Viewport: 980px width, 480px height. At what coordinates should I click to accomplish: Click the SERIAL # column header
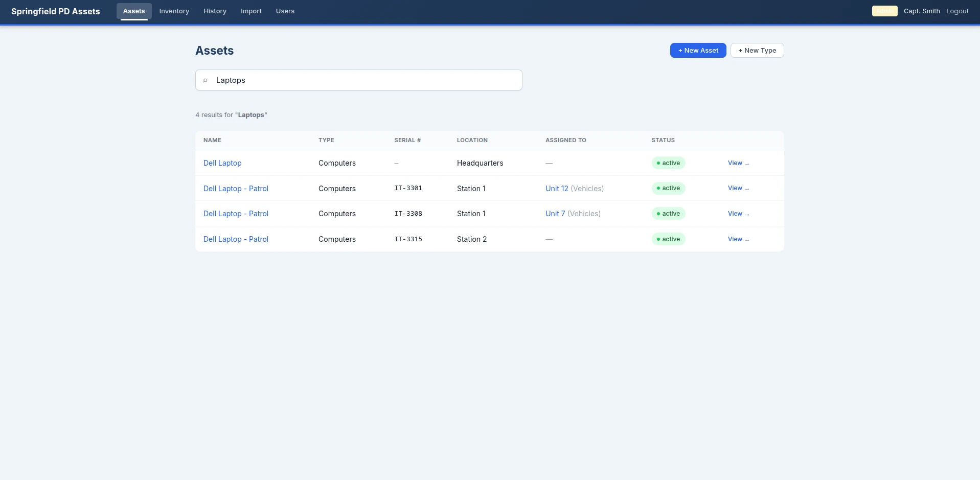coord(407,140)
